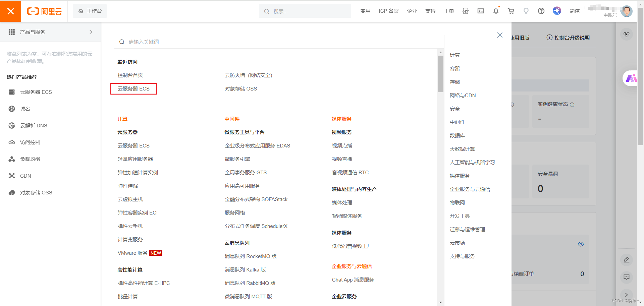Open 云防火墙（网络安全）link
The height and width of the screenshot is (306, 644).
pyautogui.click(x=249, y=75)
